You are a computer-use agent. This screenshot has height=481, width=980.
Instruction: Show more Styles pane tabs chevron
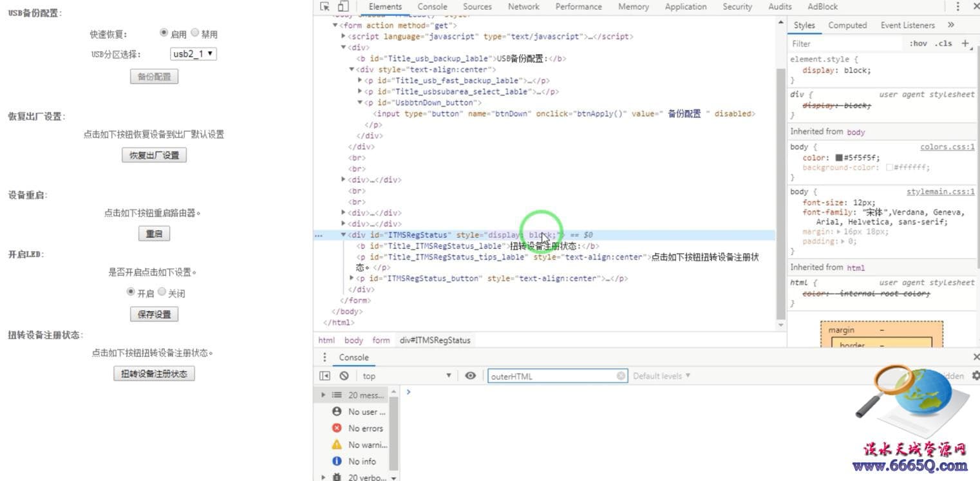pyautogui.click(x=950, y=25)
